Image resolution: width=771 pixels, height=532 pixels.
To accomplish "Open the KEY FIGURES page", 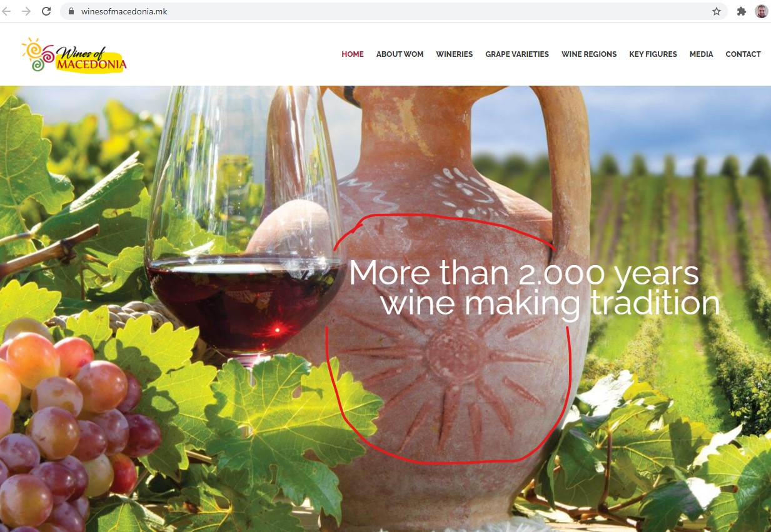I will (653, 54).
